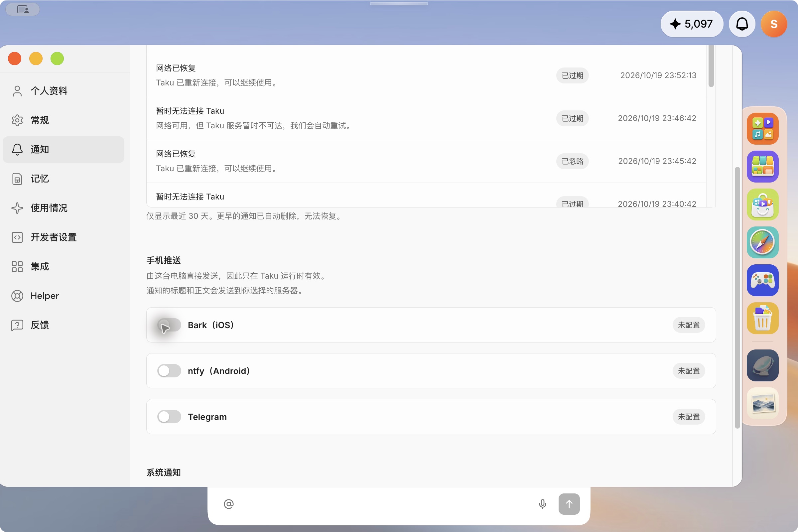Click the settings page scrollbar

coord(737,298)
